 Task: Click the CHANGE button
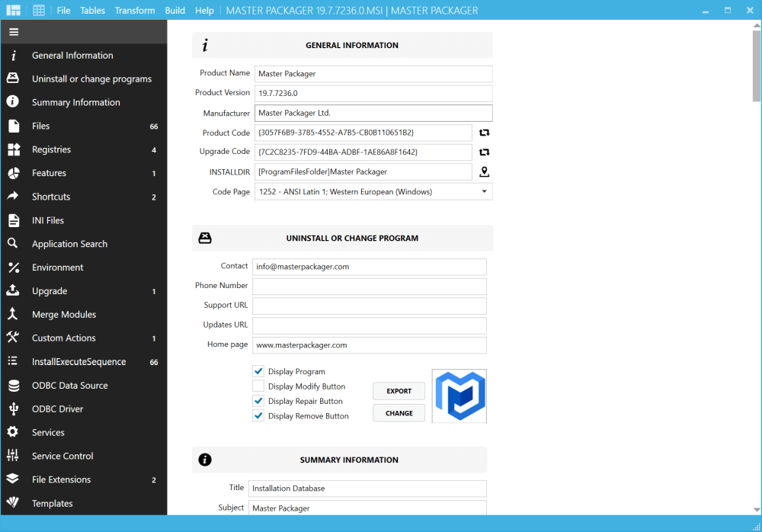point(399,413)
